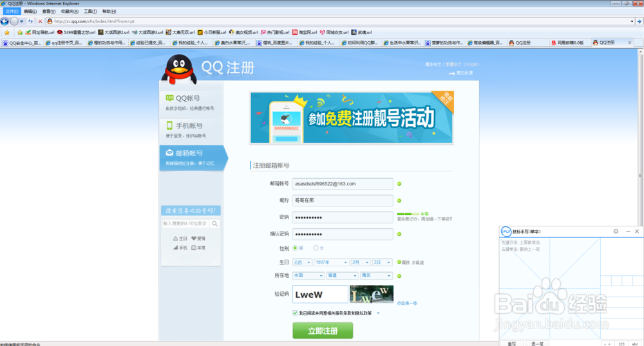Screen dimensions: 644x346
Task: Click the add-to-favorites star icon
Action: (20, 32)
